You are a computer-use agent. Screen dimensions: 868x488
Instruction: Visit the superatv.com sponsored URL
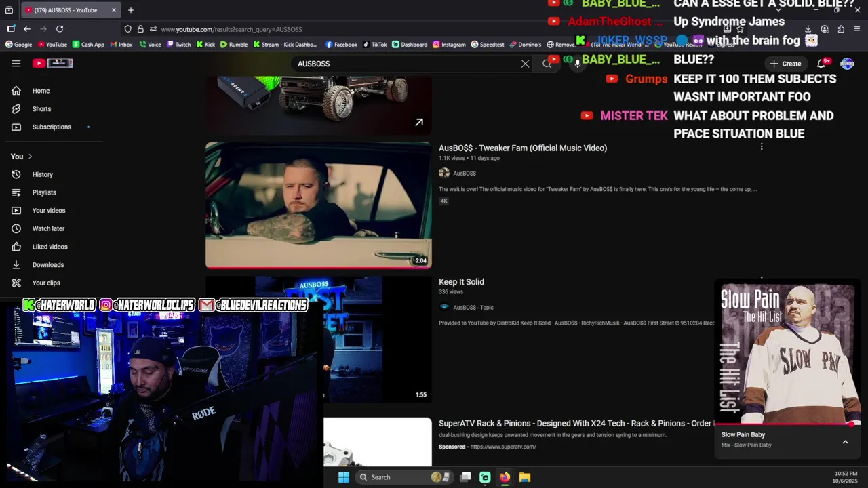click(503, 447)
